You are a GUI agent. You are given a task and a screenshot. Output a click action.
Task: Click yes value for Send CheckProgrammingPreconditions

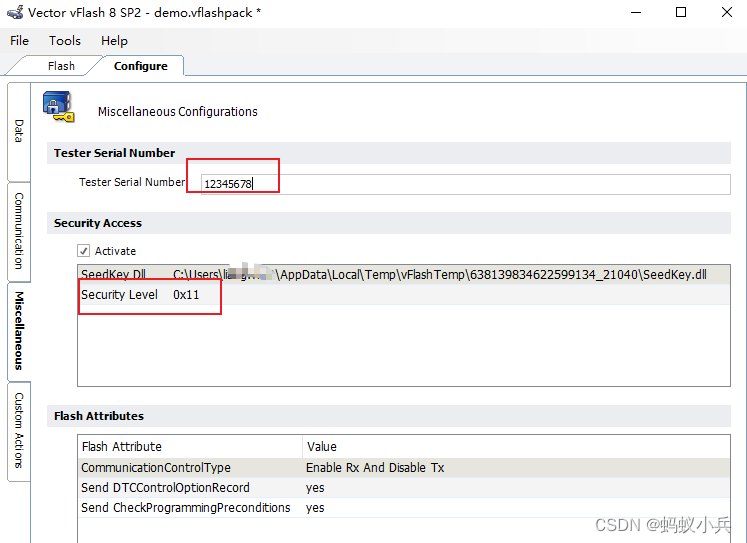[x=315, y=508]
